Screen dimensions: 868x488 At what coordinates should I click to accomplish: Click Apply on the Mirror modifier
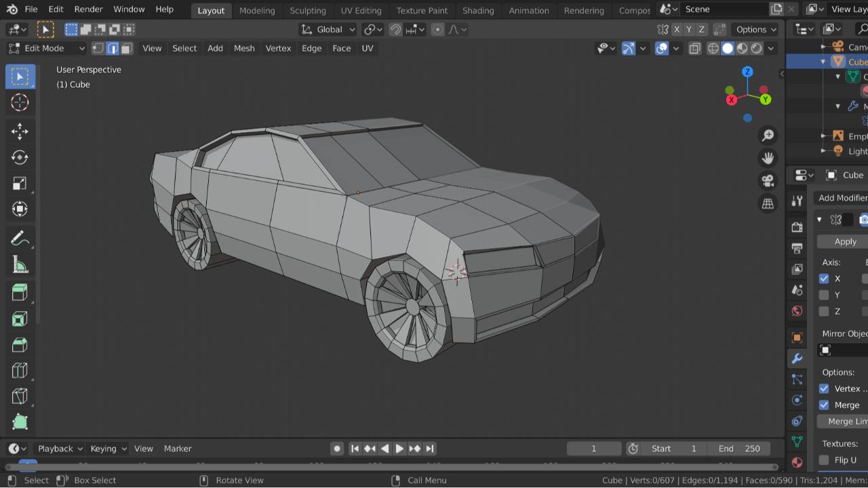844,242
